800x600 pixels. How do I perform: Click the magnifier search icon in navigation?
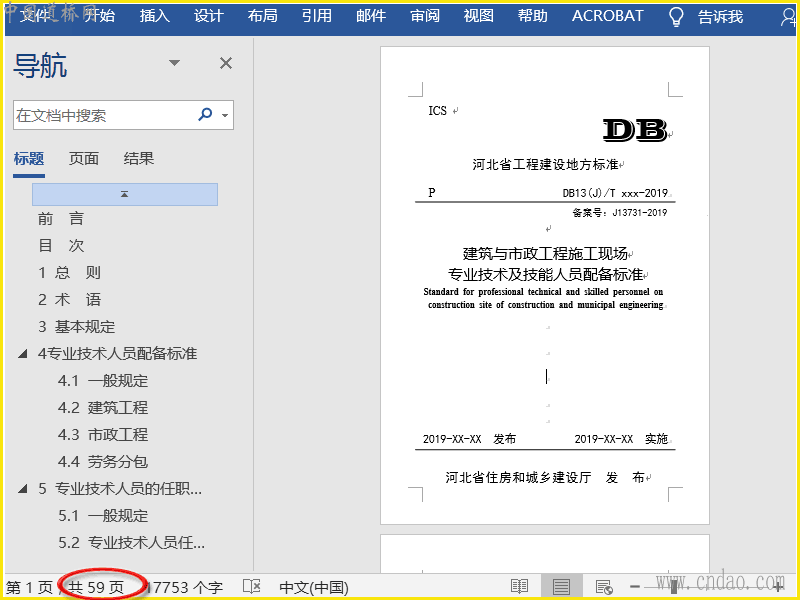pos(205,114)
